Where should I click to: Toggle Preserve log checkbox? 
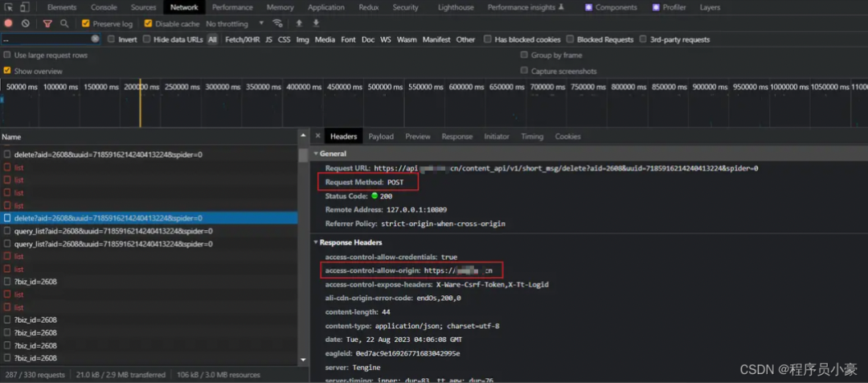(x=85, y=23)
